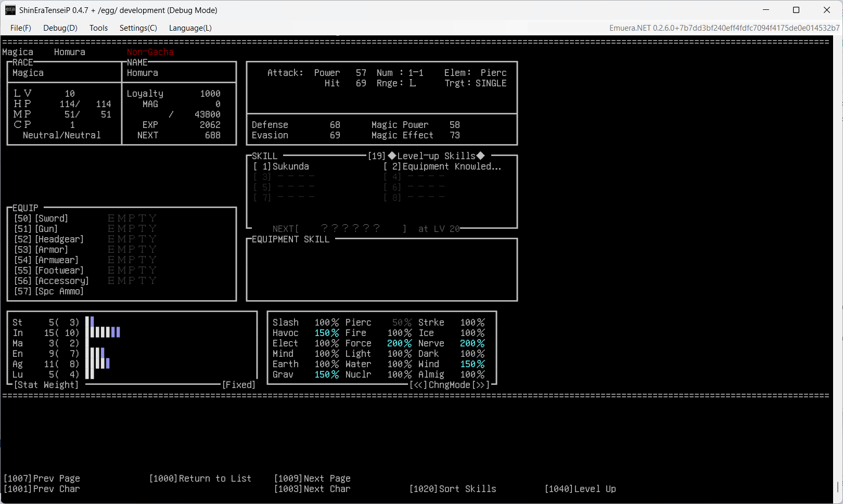Viewport: 843px width, 504px height.
Task: Click the NEXT ?????? at LV 20 text
Action: 366,229
